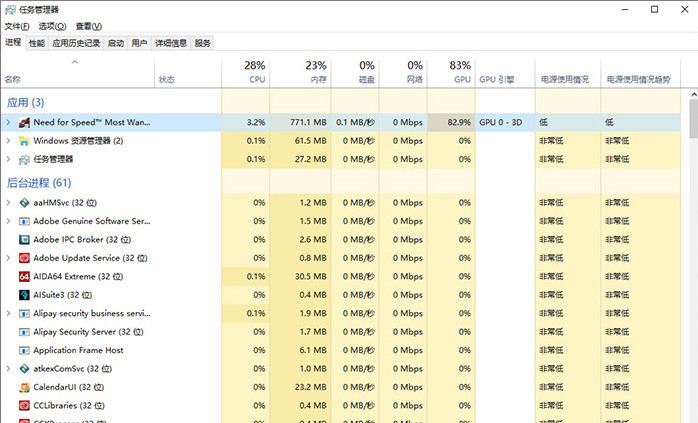This screenshot has height=423, width=698.
Task: Expand the Adobe Genuine Software Service row
Action: tap(8, 221)
